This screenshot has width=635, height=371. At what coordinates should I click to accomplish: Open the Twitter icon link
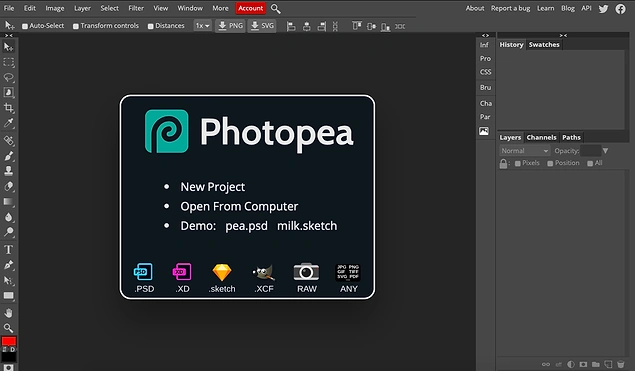point(603,9)
